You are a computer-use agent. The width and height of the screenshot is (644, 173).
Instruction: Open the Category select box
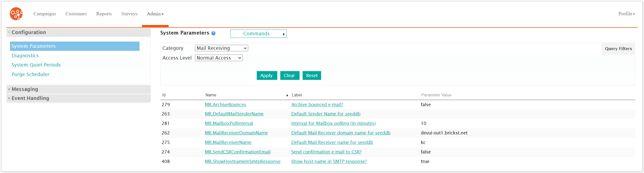(x=221, y=48)
